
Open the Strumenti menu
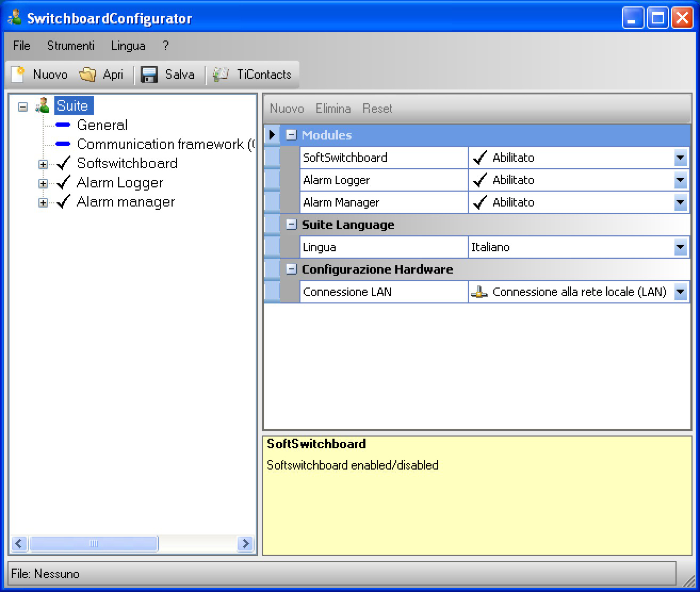tap(70, 46)
